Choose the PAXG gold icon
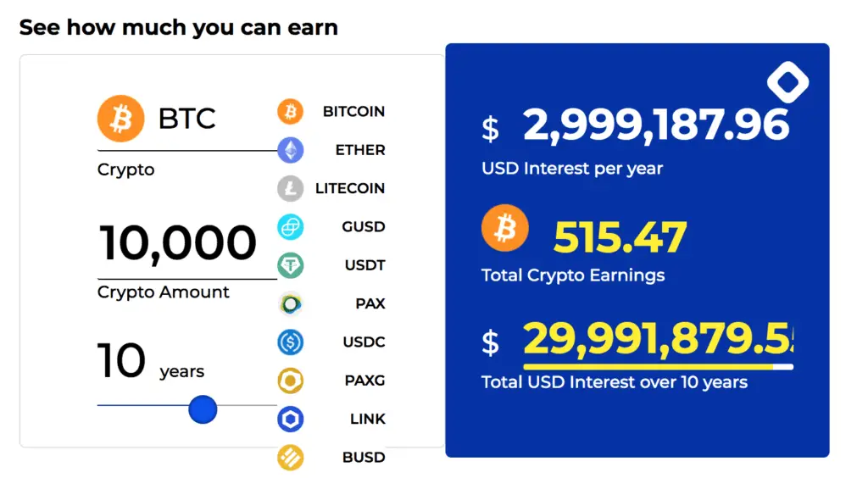868x478 pixels. (x=290, y=381)
